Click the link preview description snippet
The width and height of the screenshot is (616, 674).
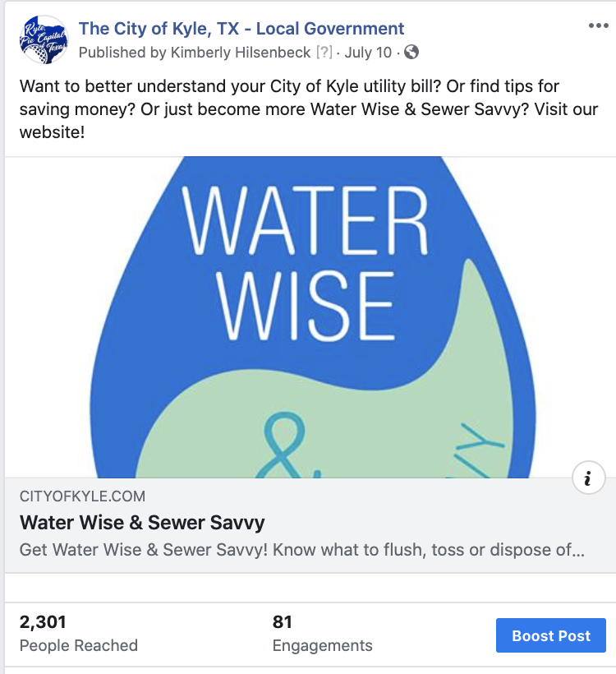coord(301,550)
